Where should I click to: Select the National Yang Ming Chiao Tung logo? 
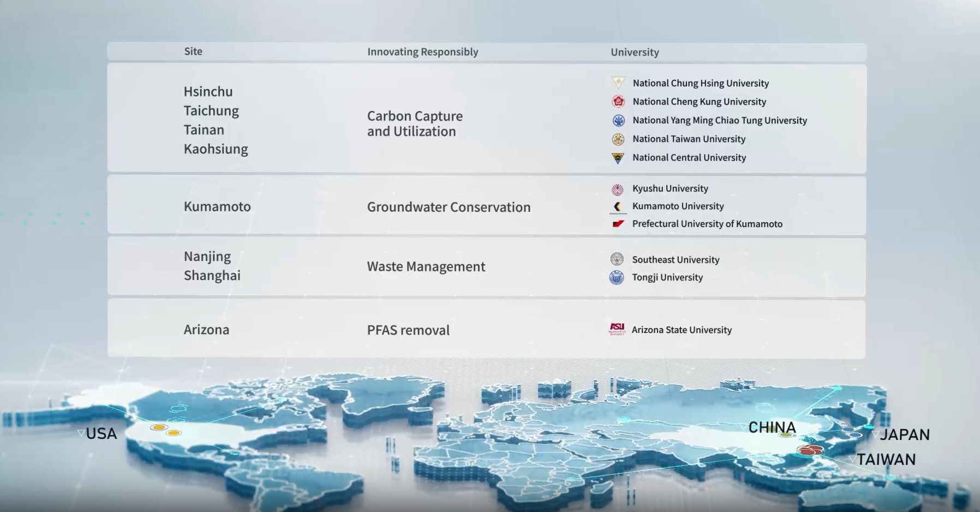pos(618,121)
